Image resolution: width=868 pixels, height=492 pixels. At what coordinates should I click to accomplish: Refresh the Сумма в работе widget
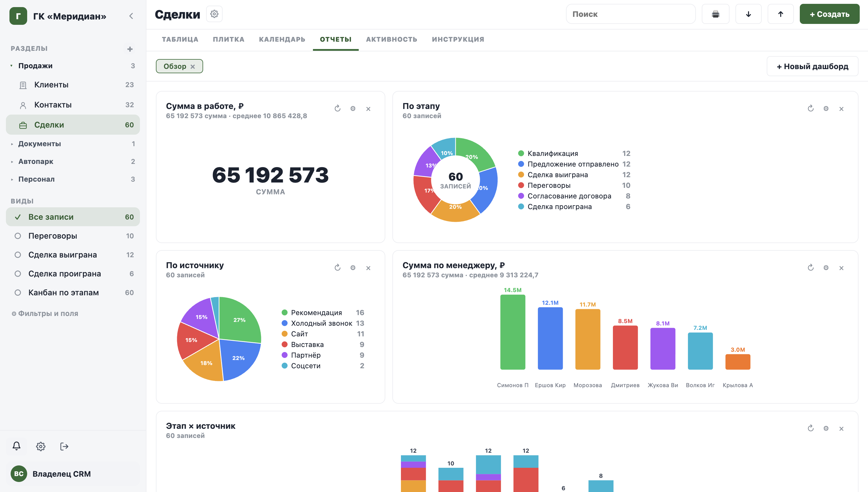(337, 108)
